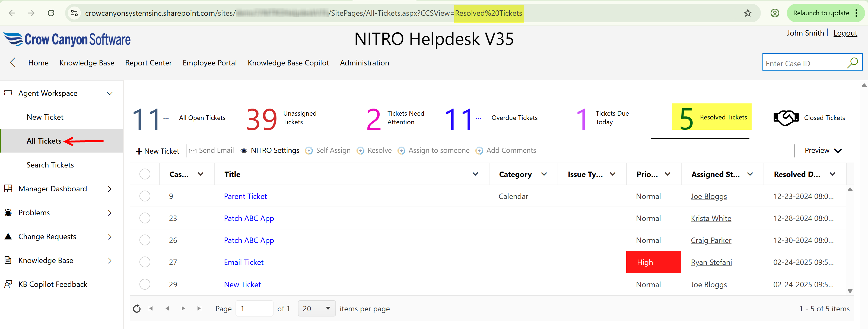Viewport: 868px width, 329px height.
Task: Select the checkbox for ticket 27 Email Ticket
Action: 145,262
